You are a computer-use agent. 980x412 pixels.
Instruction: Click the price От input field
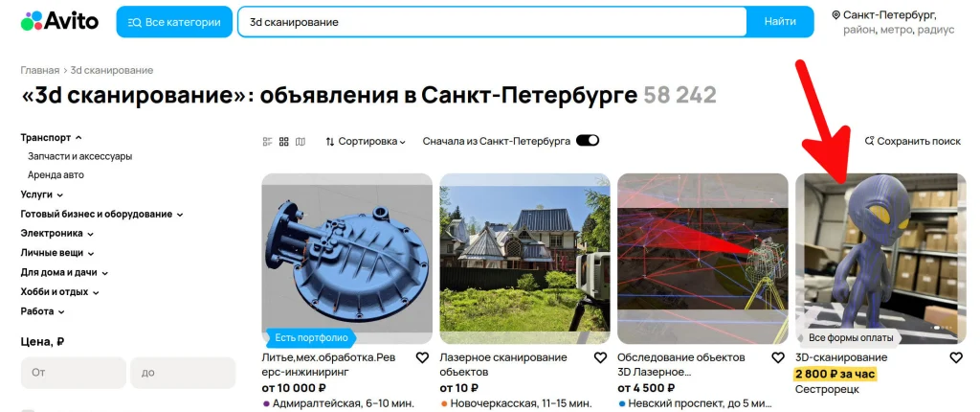[73, 373]
